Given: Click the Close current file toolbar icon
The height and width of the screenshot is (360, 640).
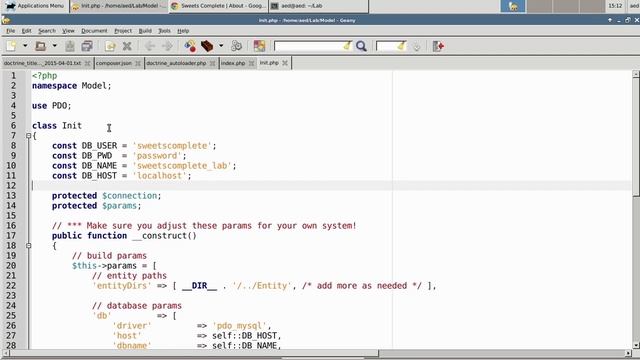Looking at the screenshot, I should click(127, 46).
